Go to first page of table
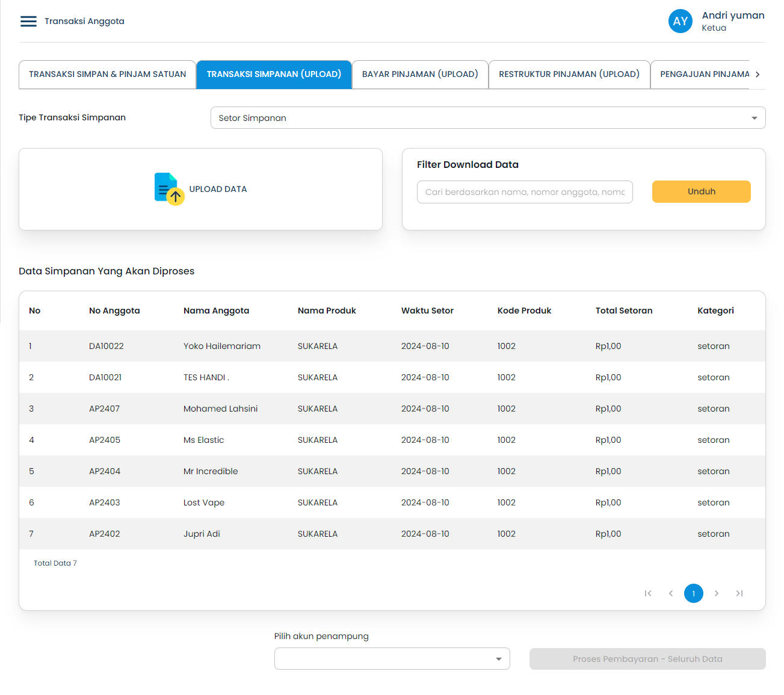This screenshot has height=695, width=784. tap(648, 593)
